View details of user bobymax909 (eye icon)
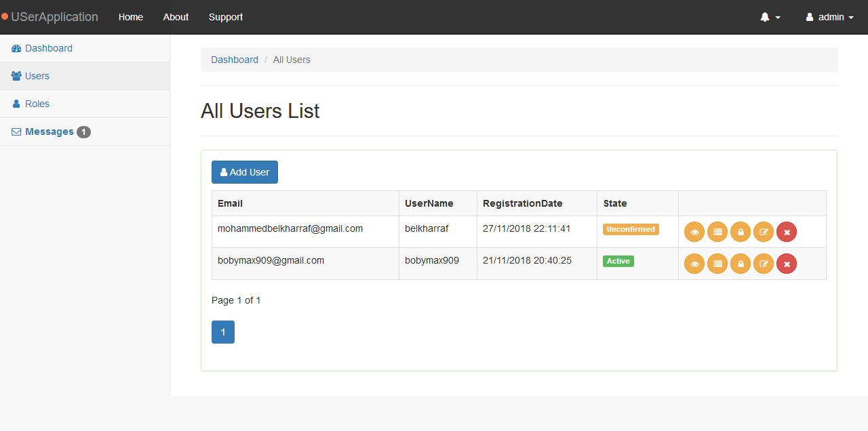Screen dimensions: 868x431 (x=694, y=264)
